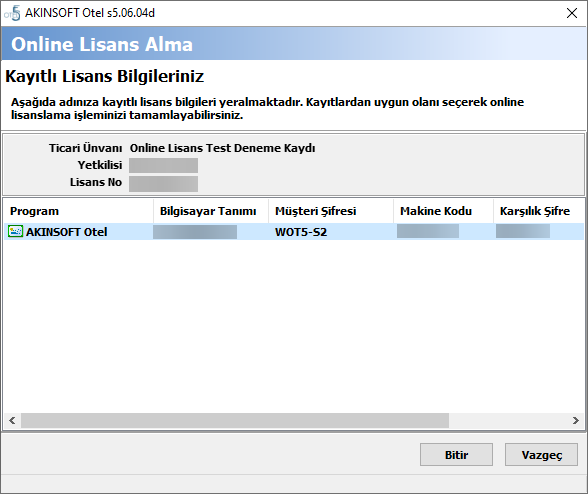Select the AKINSOFT Otel license row
The width and height of the screenshot is (588, 494).
pos(294,232)
